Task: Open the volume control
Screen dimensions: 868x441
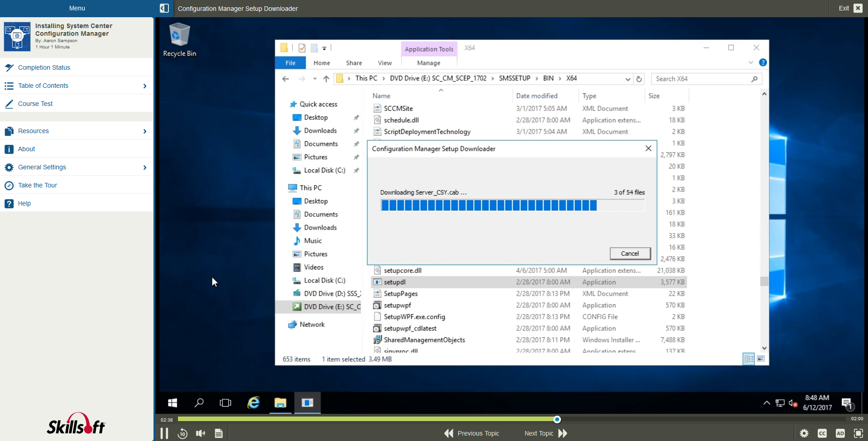Action: click(201, 433)
